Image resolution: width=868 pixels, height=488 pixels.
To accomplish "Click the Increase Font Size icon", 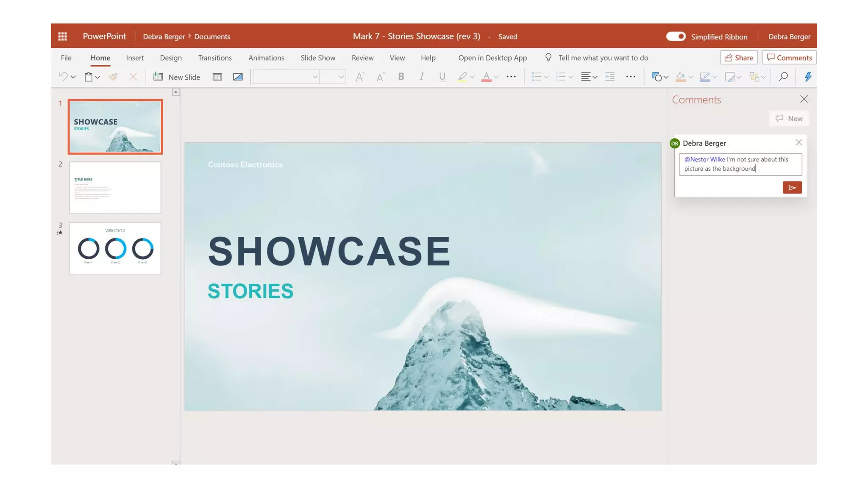I will (x=360, y=77).
